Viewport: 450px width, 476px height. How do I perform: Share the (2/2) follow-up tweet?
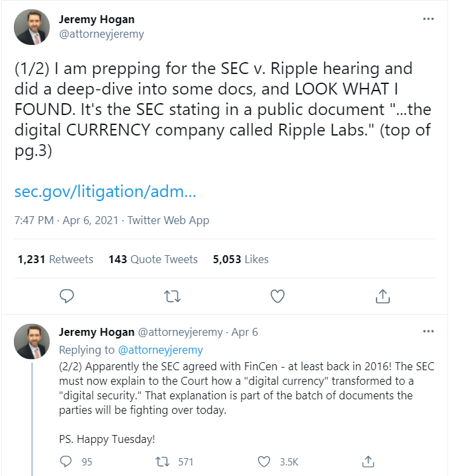tap(369, 461)
